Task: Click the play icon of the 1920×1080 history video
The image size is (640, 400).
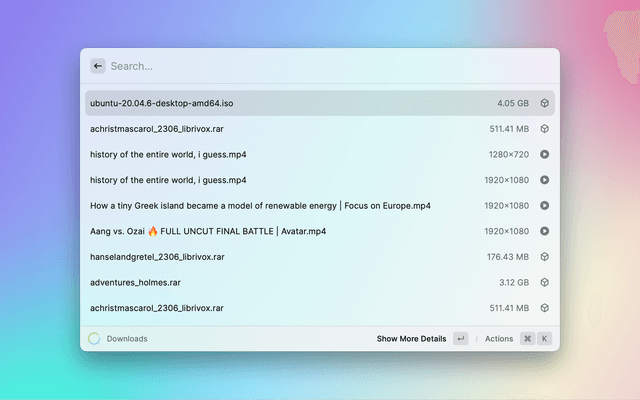Action: [544, 180]
